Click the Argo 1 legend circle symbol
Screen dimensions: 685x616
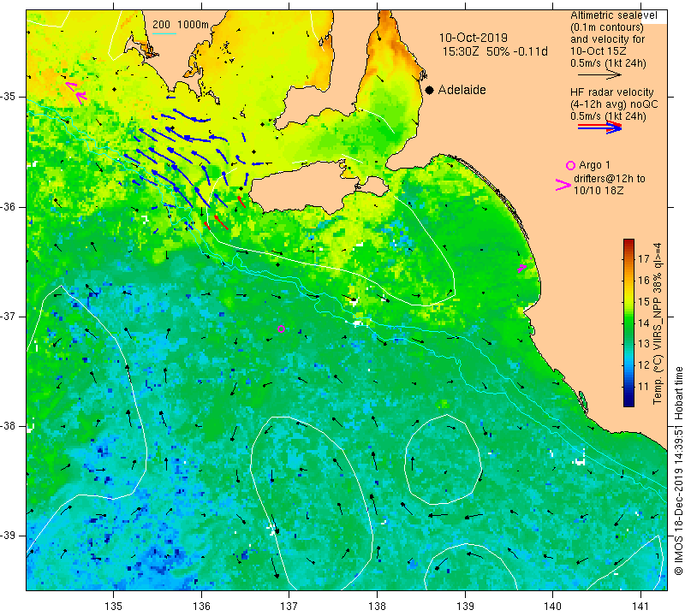(570, 165)
